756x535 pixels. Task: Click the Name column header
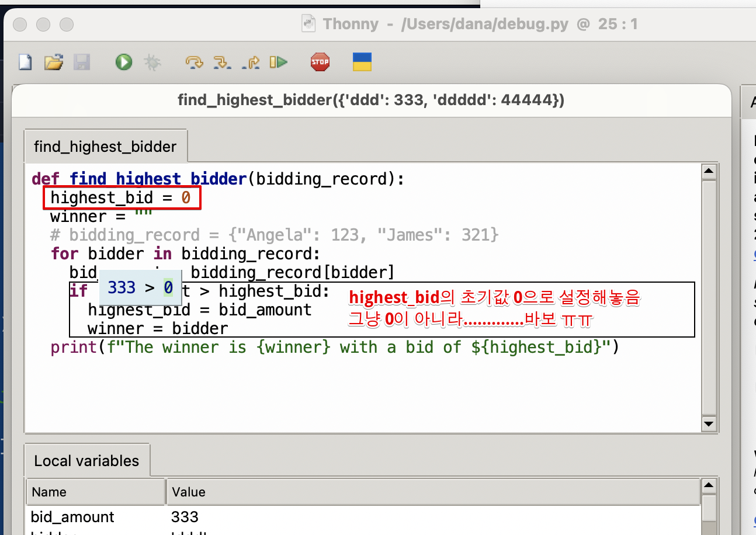coord(96,492)
